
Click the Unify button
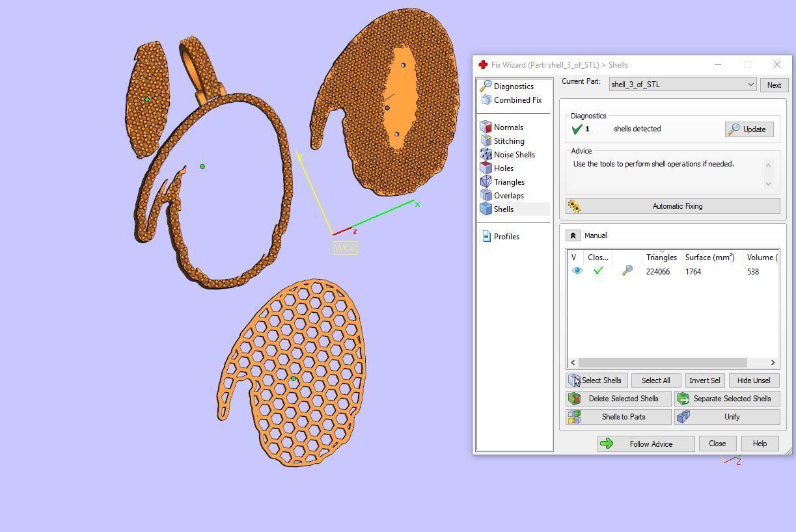pyautogui.click(x=727, y=417)
